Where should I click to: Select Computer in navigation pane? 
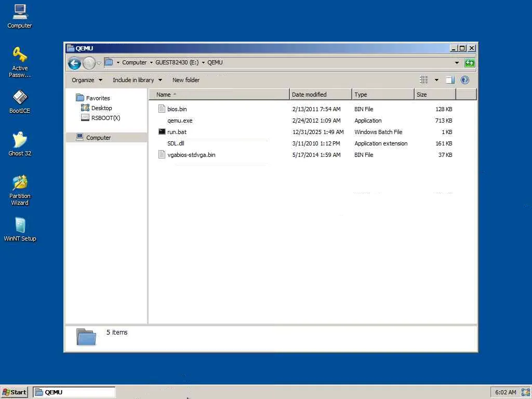tap(98, 137)
